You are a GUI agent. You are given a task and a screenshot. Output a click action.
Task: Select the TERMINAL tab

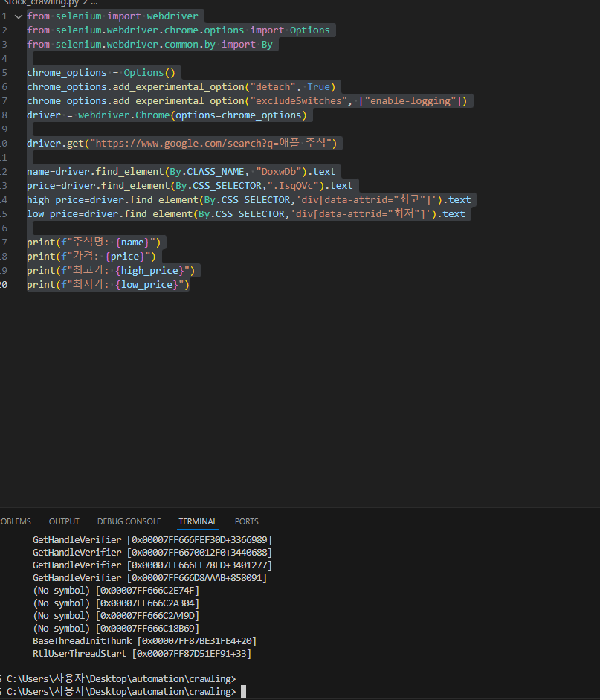tap(198, 521)
